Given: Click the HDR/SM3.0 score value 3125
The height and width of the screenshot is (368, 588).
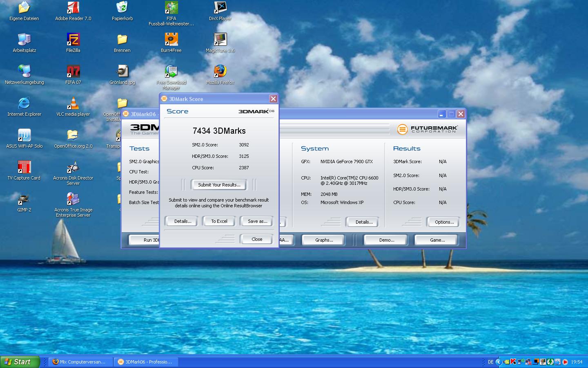Looking at the screenshot, I should pyautogui.click(x=244, y=156).
